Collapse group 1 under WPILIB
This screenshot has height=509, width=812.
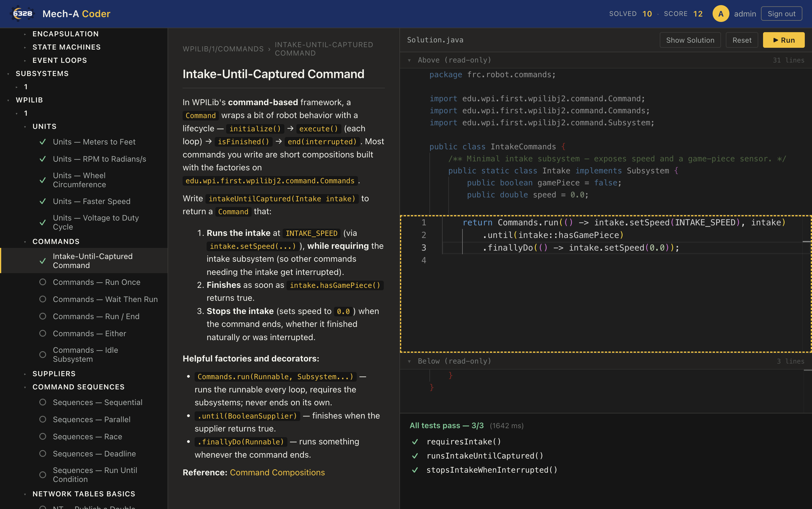coord(17,114)
